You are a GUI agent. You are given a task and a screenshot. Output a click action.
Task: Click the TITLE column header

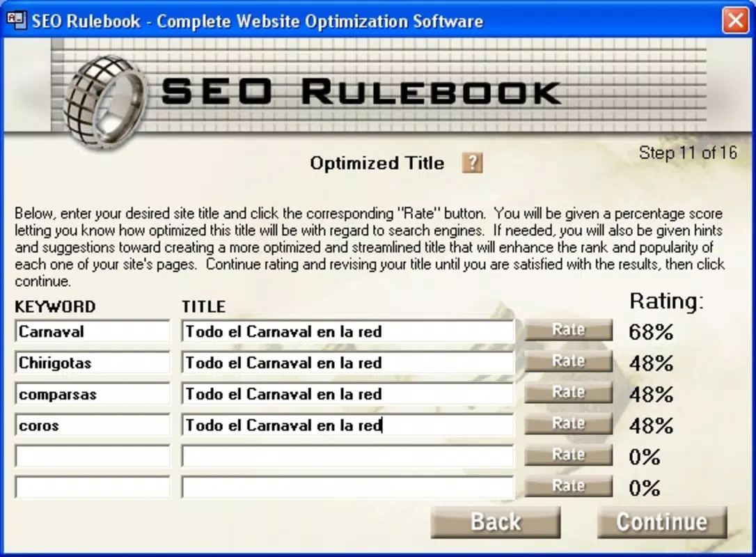[x=203, y=307]
